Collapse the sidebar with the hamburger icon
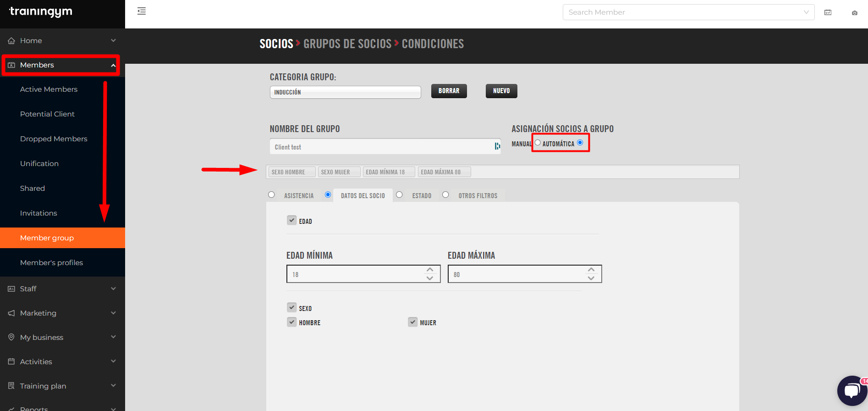This screenshot has height=411, width=868. 142,11
